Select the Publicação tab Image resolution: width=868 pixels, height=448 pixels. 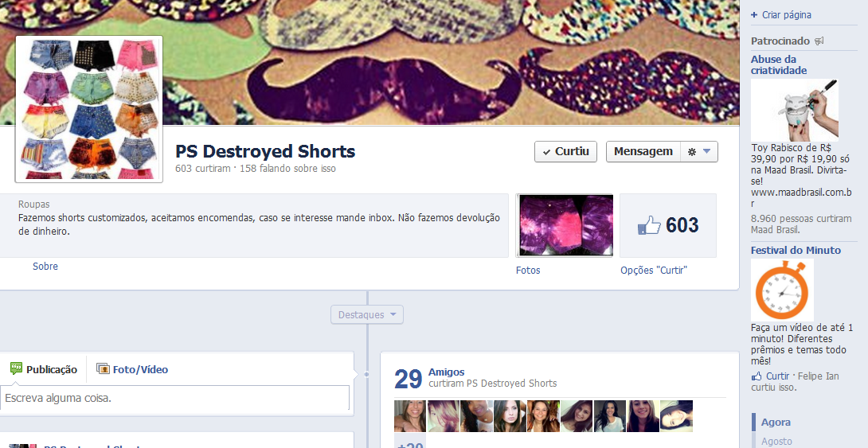(x=44, y=369)
